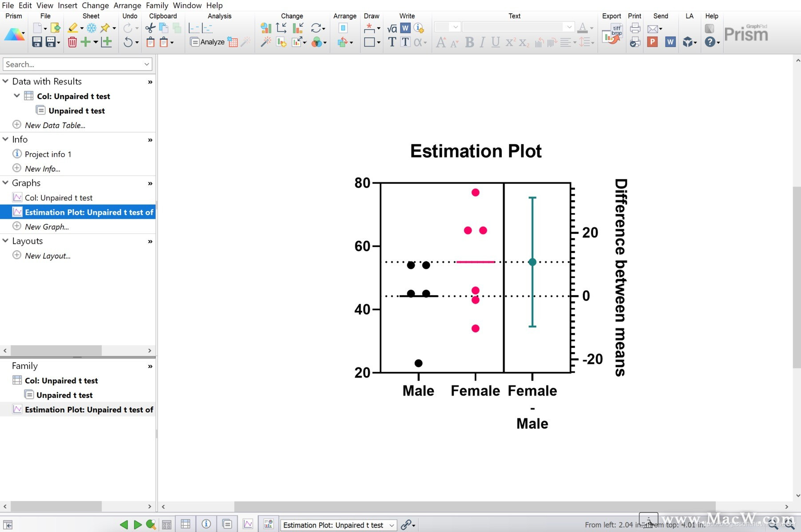Select Col: Unpaired t test graph sheet
Screen dimensions: 801x532
pyautogui.click(x=59, y=197)
